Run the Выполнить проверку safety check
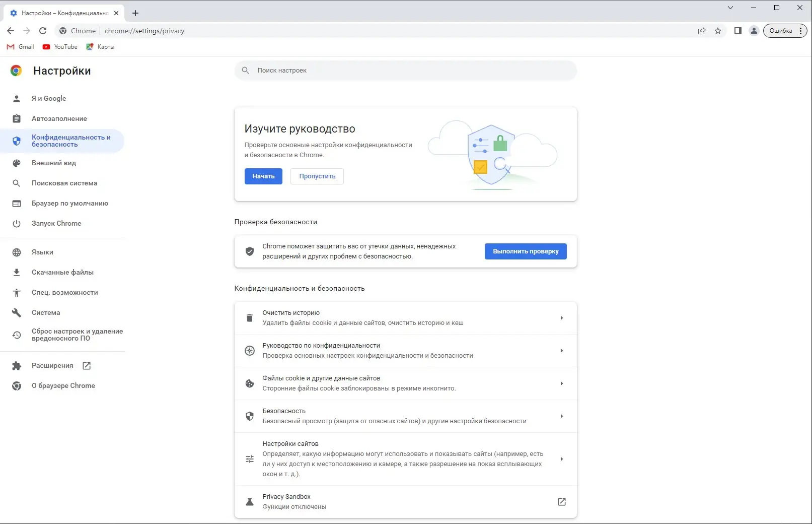 (x=526, y=251)
